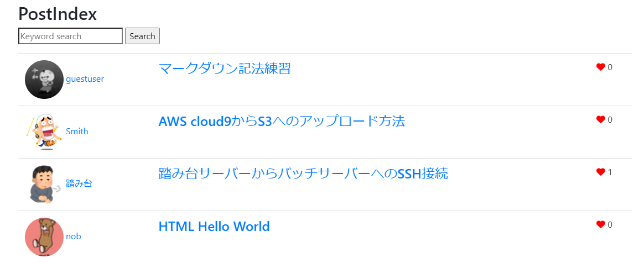
Task: Open the guestuser username link
Action: (85, 79)
